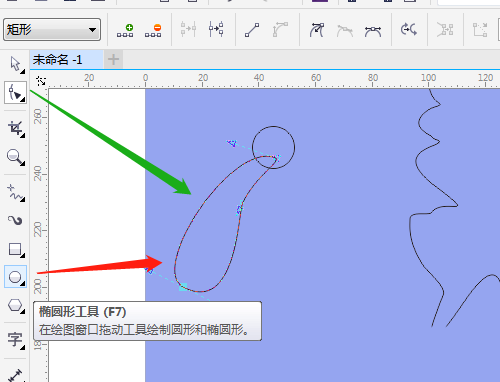Select the Zoom magnifier tool
Viewport: 500px width, 382px height.
(15, 157)
